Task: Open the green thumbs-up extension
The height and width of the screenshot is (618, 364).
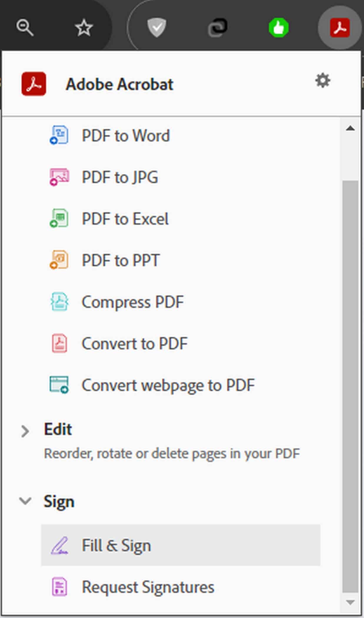Action: (x=278, y=28)
